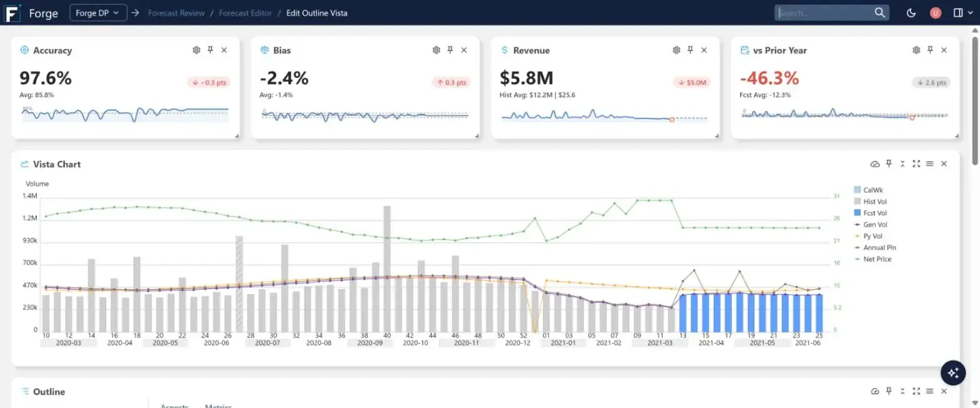Pin the Vista Chart panel
The image size is (980, 408).
tap(889, 164)
